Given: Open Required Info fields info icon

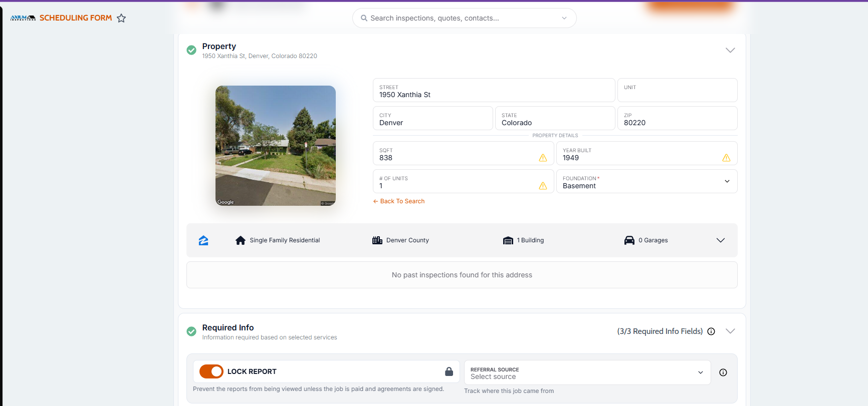Looking at the screenshot, I should pos(711,331).
